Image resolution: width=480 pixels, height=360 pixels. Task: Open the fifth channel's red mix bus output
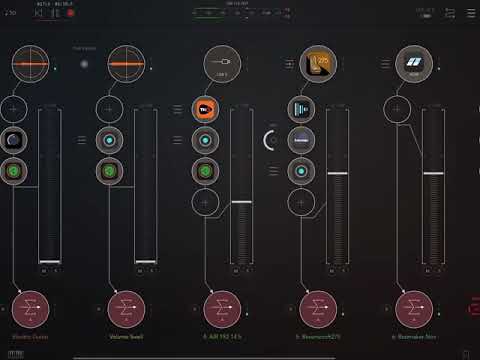pos(414,309)
